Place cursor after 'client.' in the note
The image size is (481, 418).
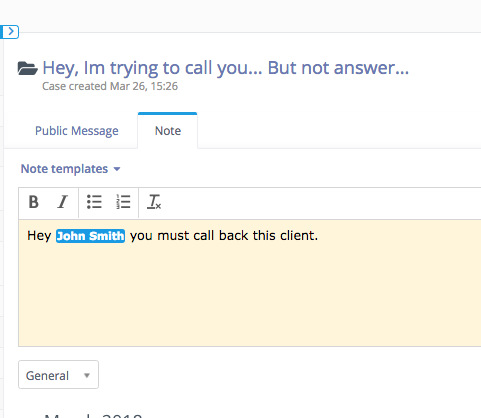coord(319,236)
